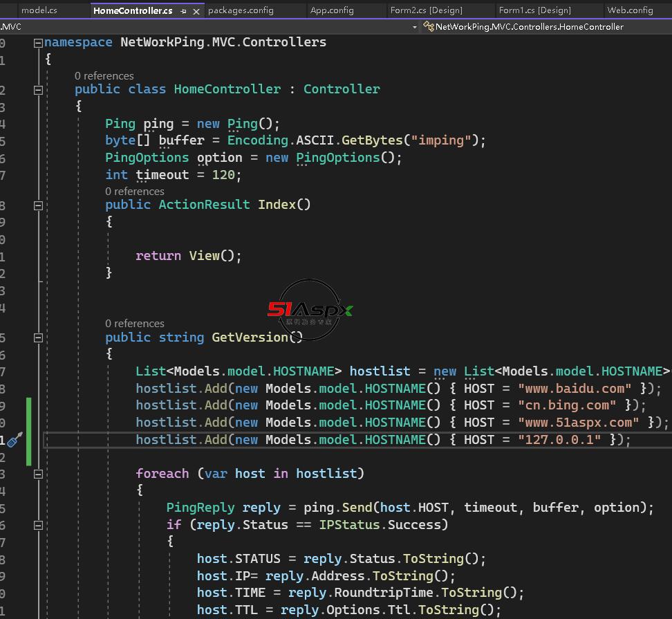
Task: Open the project scope dropdown arrow
Action: [x=414, y=27]
